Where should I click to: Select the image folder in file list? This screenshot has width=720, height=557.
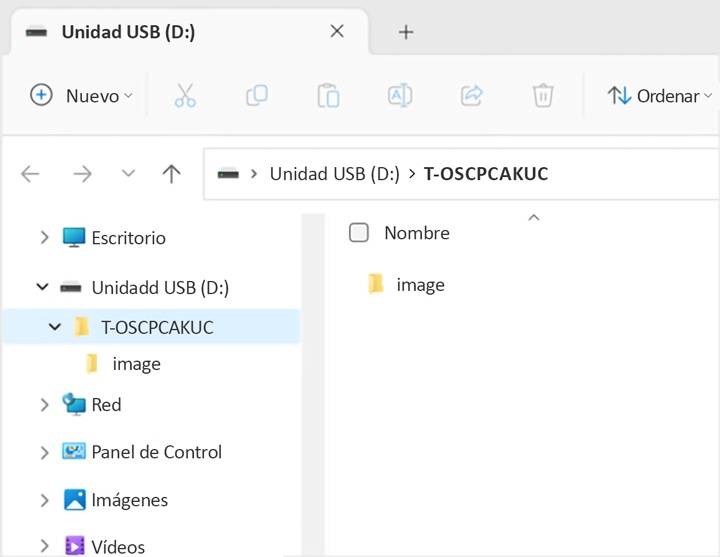pos(406,285)
